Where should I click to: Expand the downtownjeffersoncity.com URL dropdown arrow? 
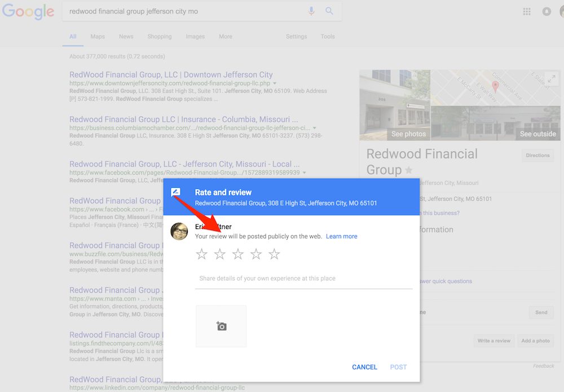pos(275,83)
